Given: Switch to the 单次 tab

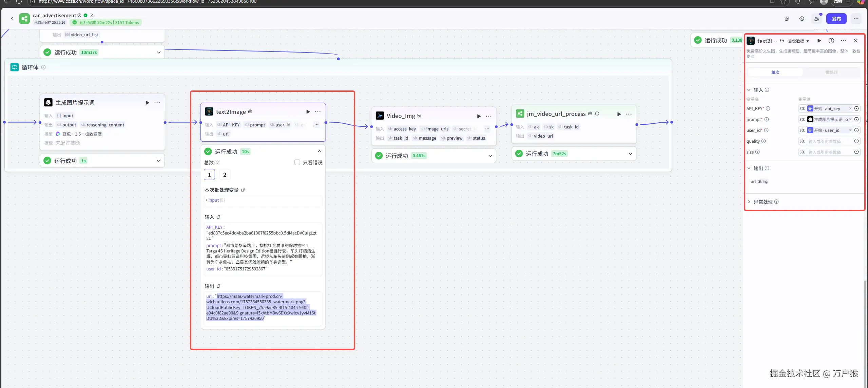Looking at the screenshot, I should 775,72.
